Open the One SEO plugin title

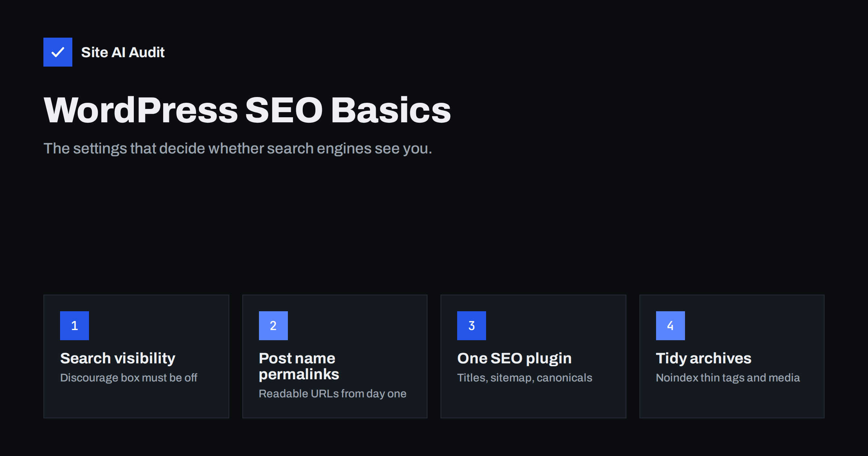pos(515,358)
